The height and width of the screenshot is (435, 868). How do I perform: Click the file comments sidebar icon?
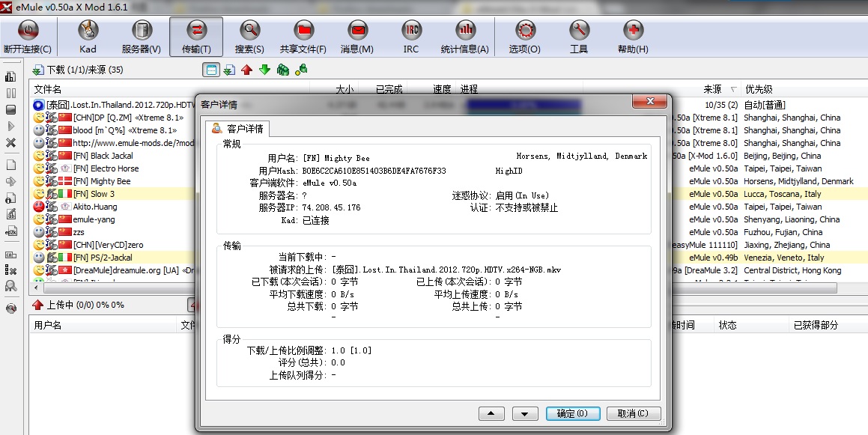[x=10, y=215]
